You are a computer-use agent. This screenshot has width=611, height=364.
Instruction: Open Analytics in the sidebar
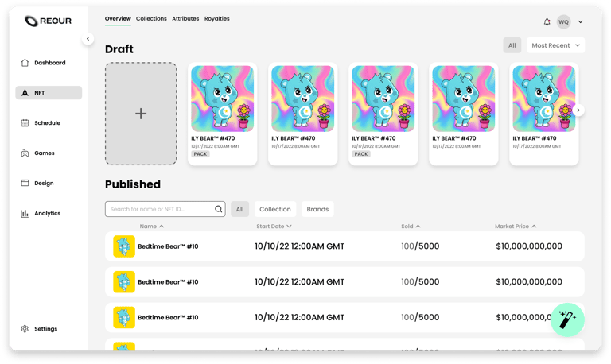coord(47,213)
